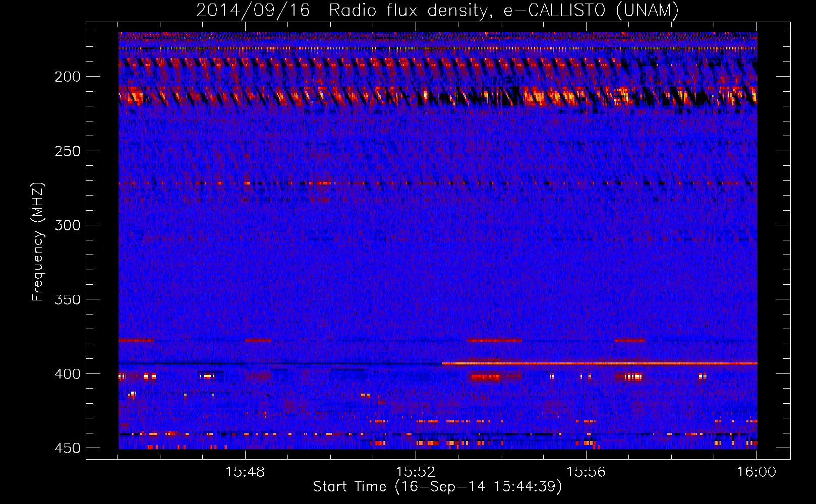Screen dimensions: 816x504
Task: Click the 16:00 time tick label
Action: (x=756, y=472)
